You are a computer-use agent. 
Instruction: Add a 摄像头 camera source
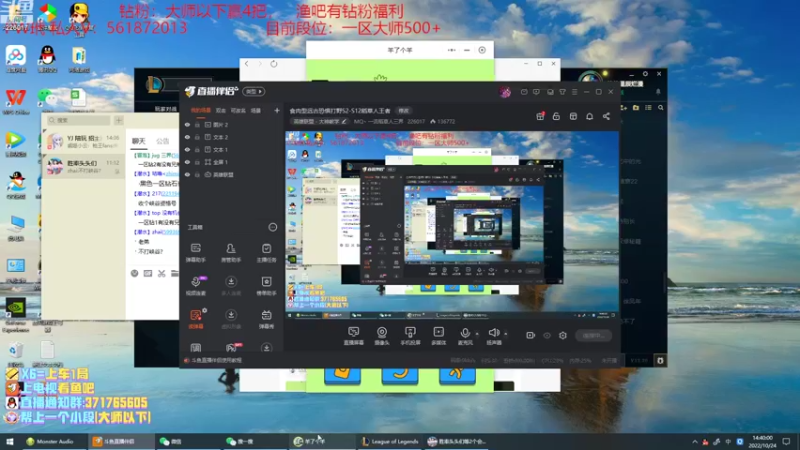point(382,336)
